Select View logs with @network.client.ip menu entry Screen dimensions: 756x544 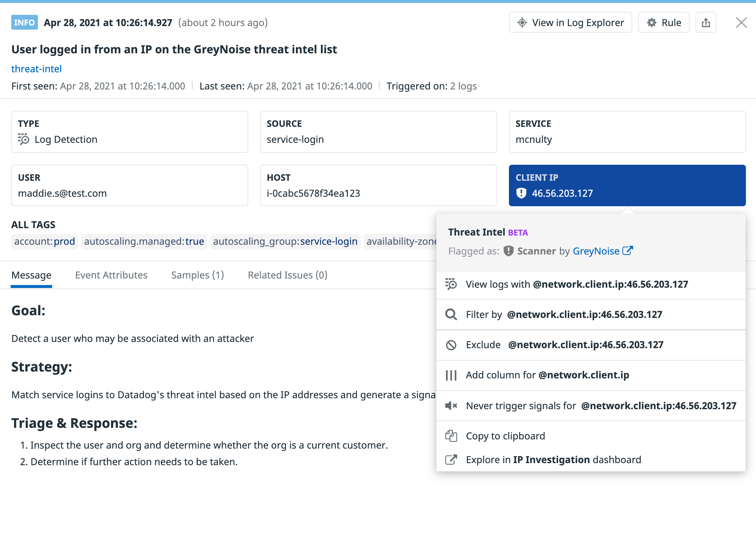576,284
